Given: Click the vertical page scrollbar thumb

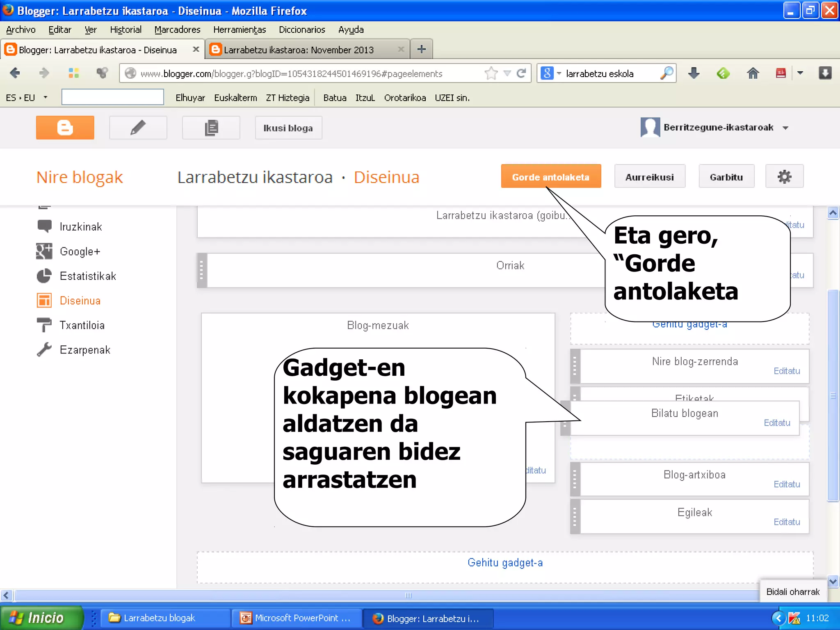Looking at the screenshot, I should tap(833, 395).
